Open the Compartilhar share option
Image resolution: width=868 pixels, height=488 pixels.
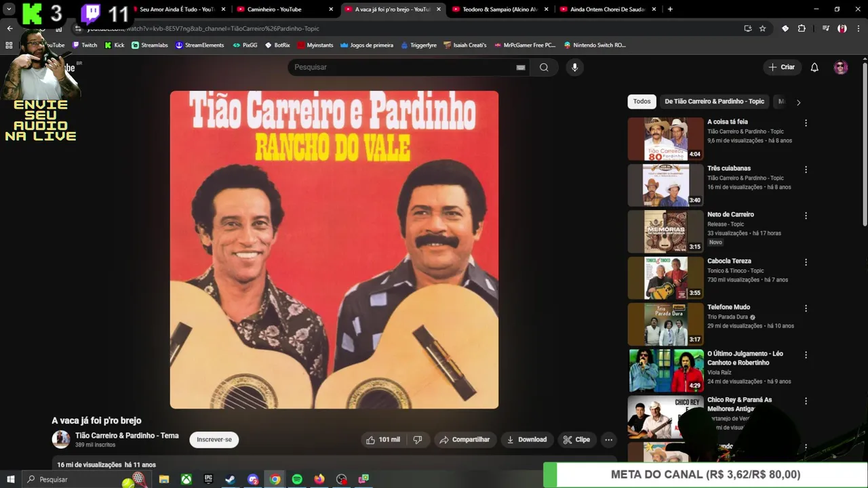465,440
